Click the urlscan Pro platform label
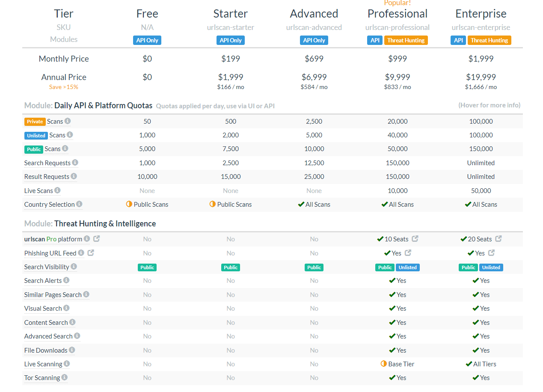This screenshot has width=543, height=392. [x=53, y=239]
